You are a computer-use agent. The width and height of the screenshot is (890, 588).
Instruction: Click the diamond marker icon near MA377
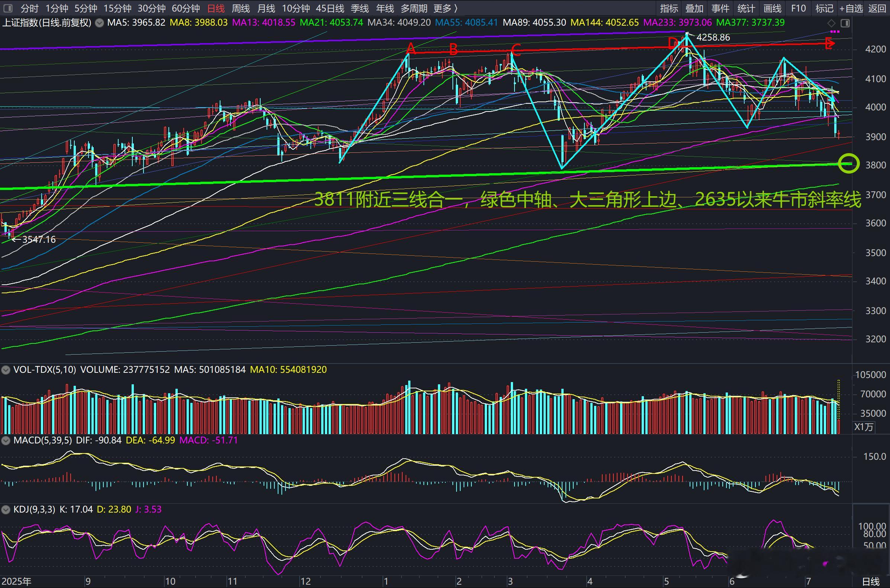[x=832, y=23]
